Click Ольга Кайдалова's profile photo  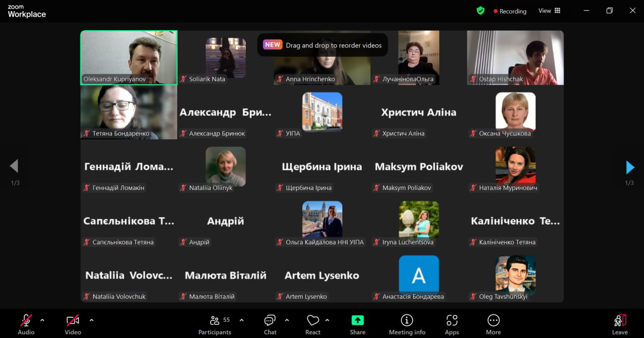pos(322,221)
